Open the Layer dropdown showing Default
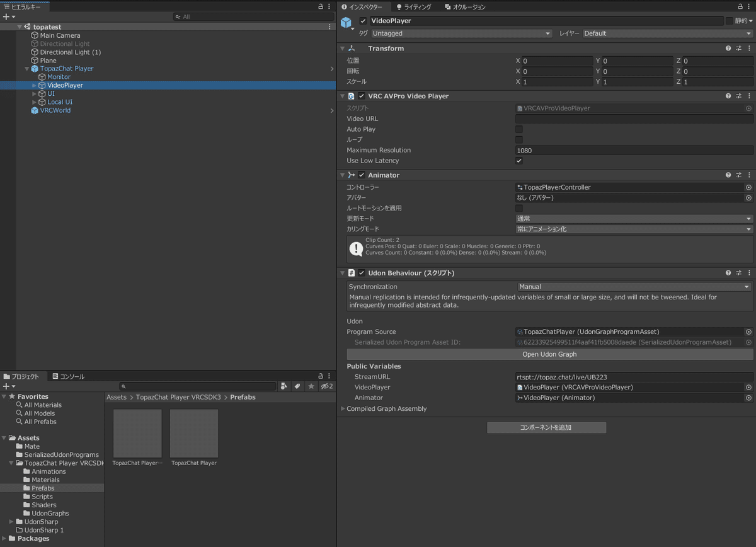This screenshot has height=547, width=756. (667, 33)
